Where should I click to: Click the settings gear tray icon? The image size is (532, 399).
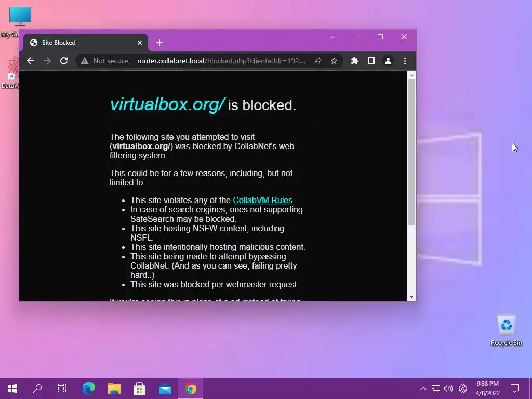[x=463, y=389]
